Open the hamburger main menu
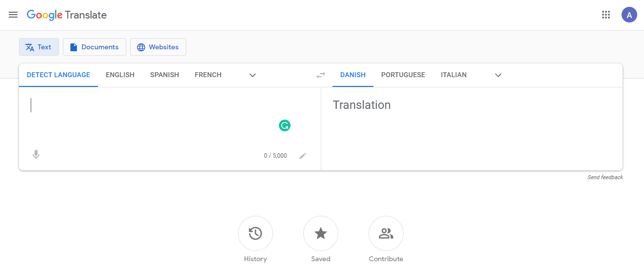This screenshot has height=269, width=644. tap(13, 15)
